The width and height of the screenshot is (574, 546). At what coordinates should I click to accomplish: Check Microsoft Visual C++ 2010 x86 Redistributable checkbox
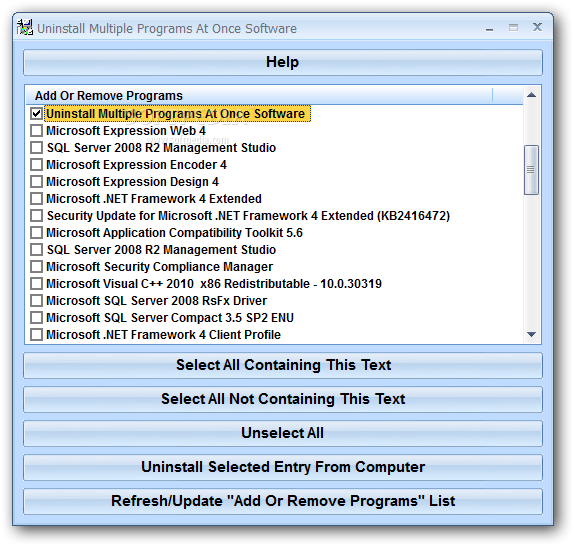click(x=36, y=284)
